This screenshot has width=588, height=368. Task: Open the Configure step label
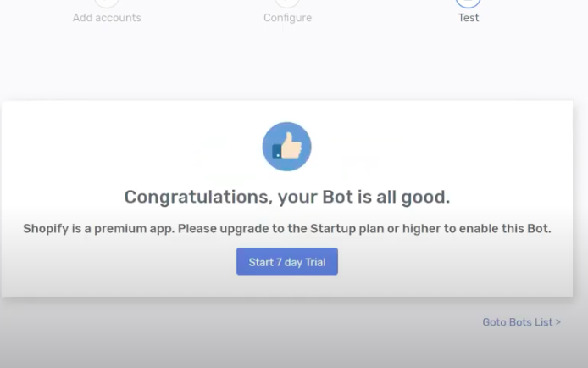(x=287, y=18)
